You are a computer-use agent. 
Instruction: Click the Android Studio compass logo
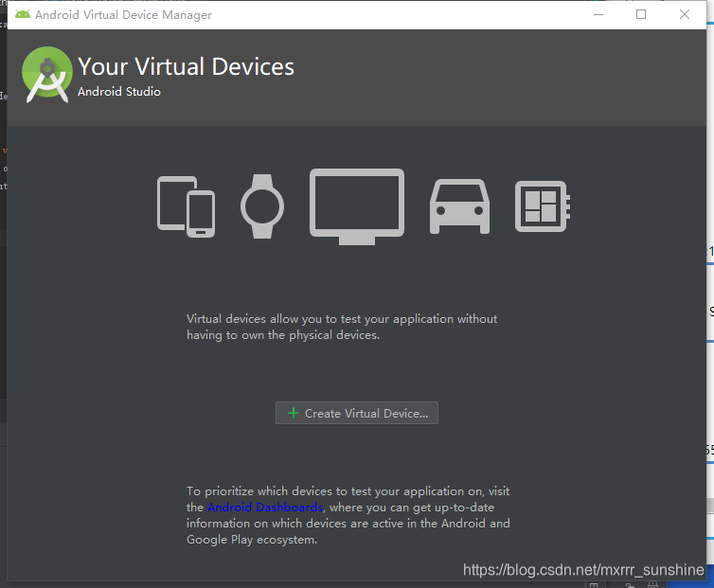47,74
